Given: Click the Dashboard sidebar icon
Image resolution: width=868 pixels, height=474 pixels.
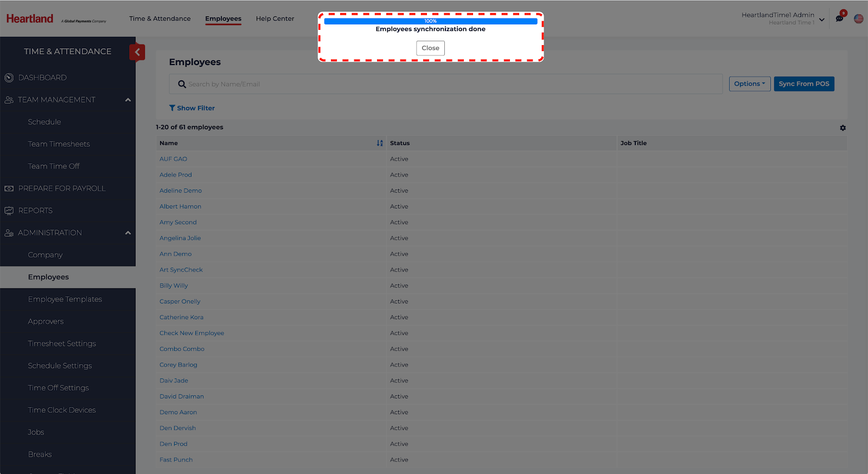Looking at the screenshot, I should tap(9, 78).
